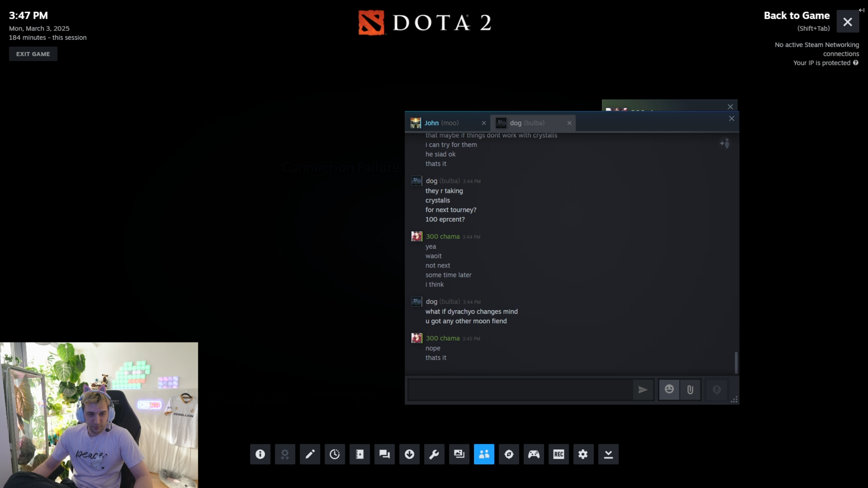This screenshot has width=868, height=488.
Task: Click the EXIT GAME button
Action: click(x=33, y=54)
